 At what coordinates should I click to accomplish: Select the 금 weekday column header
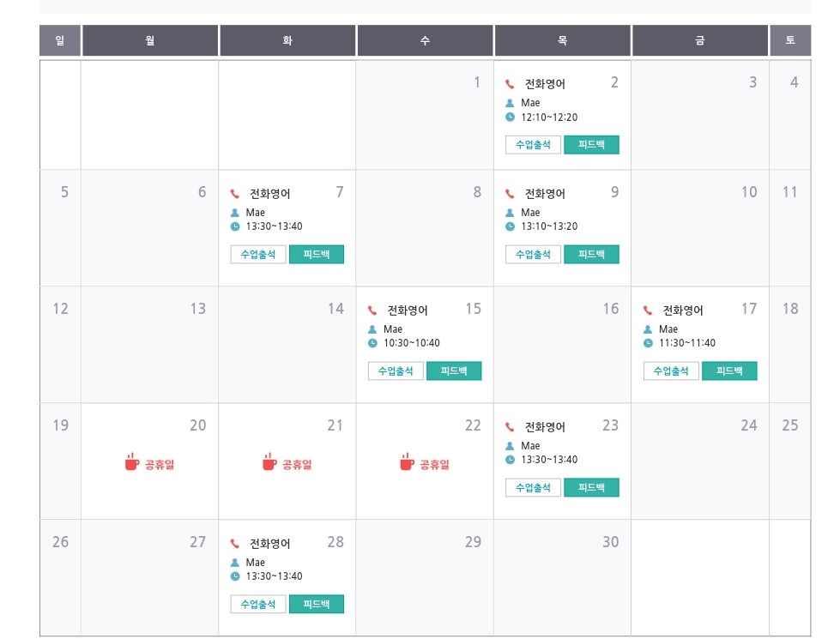(700, 40)
